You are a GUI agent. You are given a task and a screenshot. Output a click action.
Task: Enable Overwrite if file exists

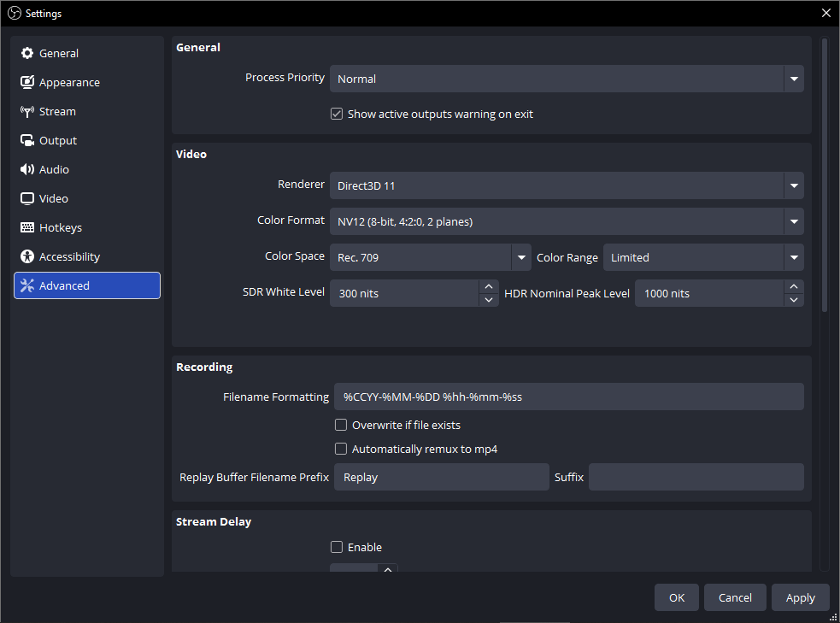(x=341, y=425)
